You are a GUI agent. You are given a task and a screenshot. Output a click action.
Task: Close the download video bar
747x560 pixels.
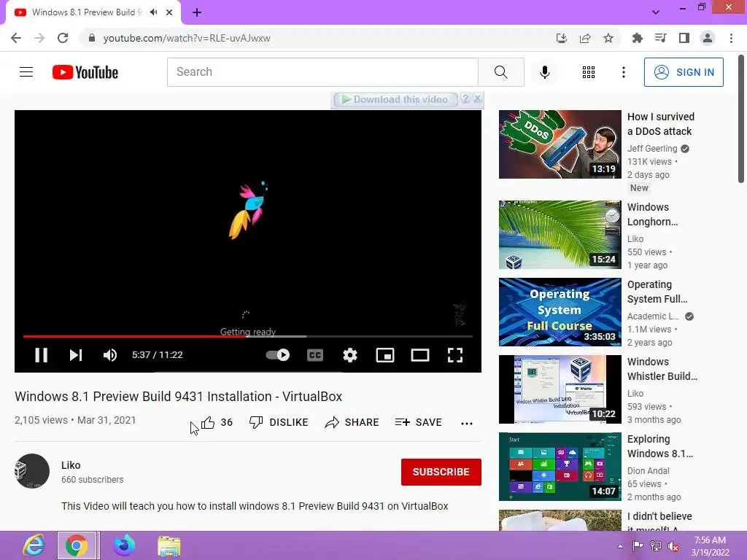pyautogui.click(x=477, y=98)
